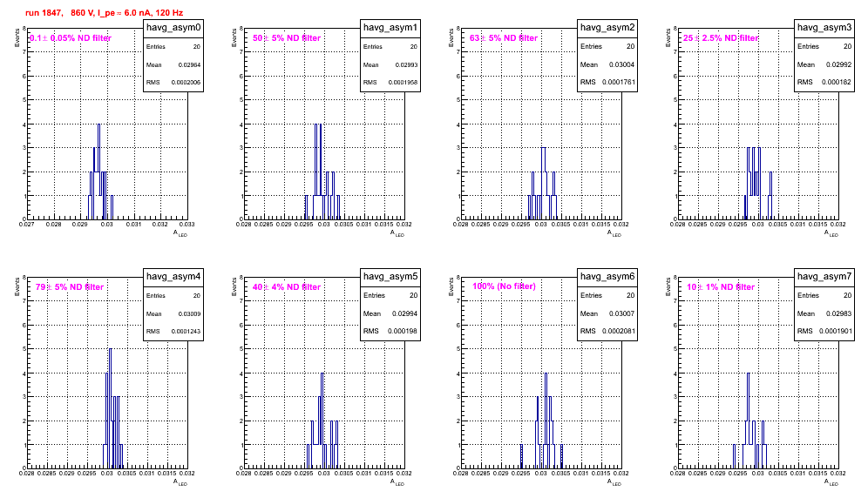Click the histogram bars in the havg_asym1 plot
This screenshot has width=868, height=498.
tap(322, 172)
